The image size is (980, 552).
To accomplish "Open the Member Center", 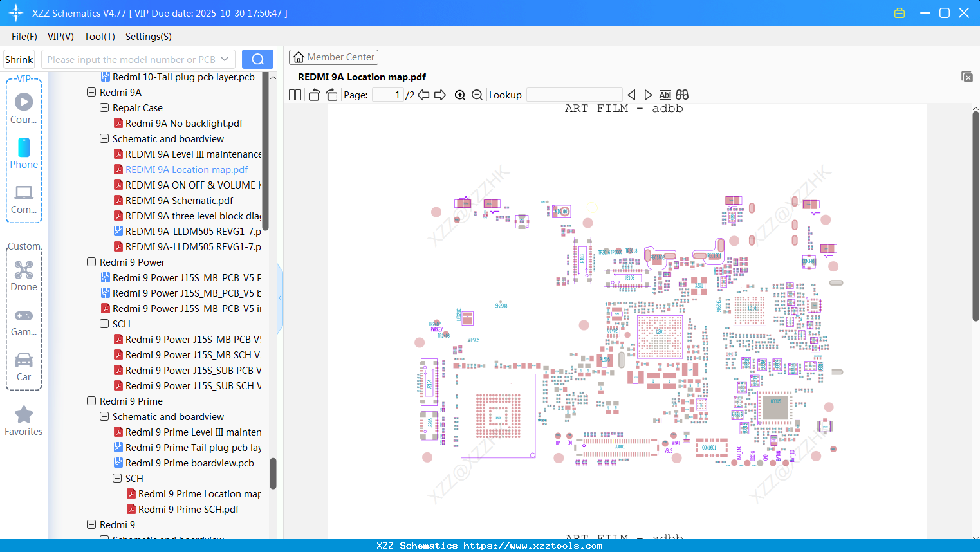I will coord(333,57).
